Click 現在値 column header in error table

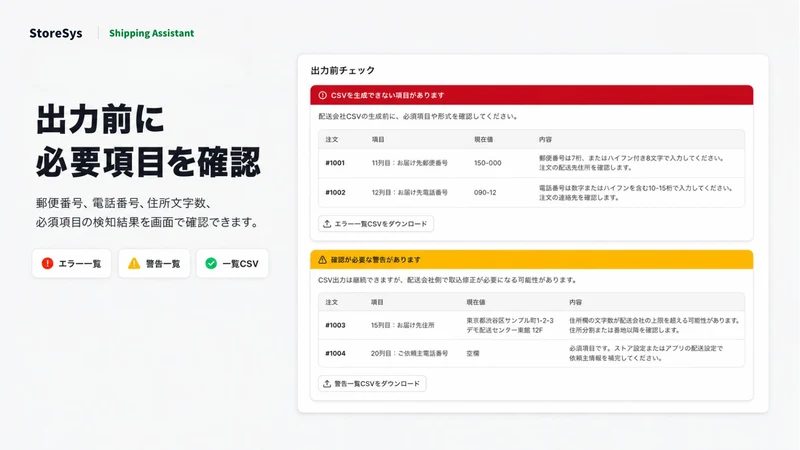point(483,139)
